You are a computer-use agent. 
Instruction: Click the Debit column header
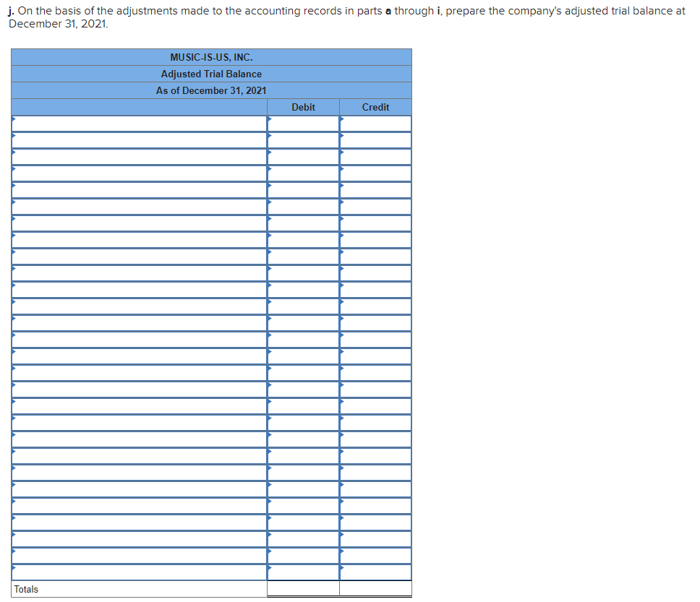(x=304, y=107)
